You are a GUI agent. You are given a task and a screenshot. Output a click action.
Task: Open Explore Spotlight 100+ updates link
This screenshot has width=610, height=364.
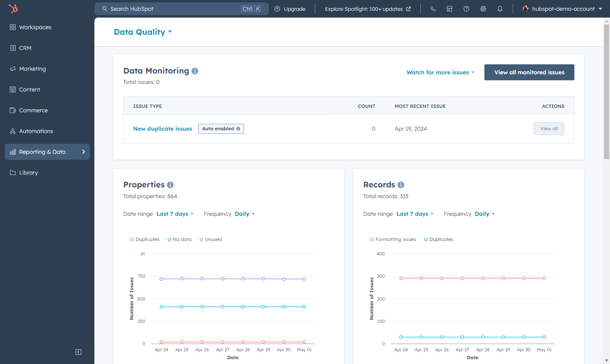(x=368, y=9)
